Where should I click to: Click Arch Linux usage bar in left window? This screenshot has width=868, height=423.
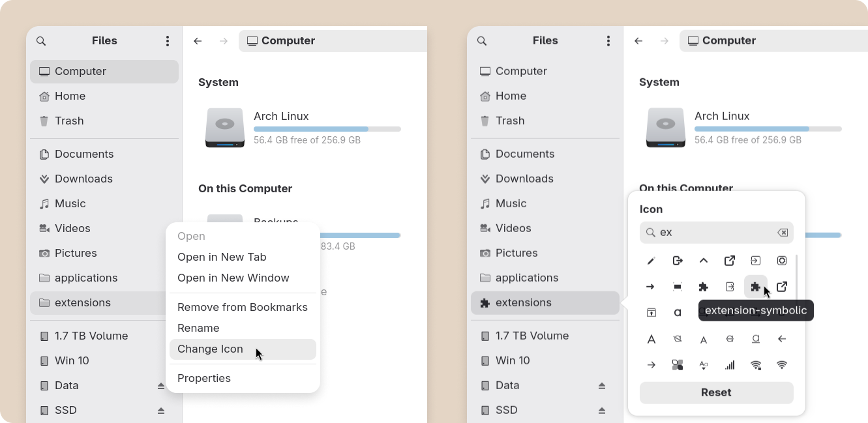(327, 129)
